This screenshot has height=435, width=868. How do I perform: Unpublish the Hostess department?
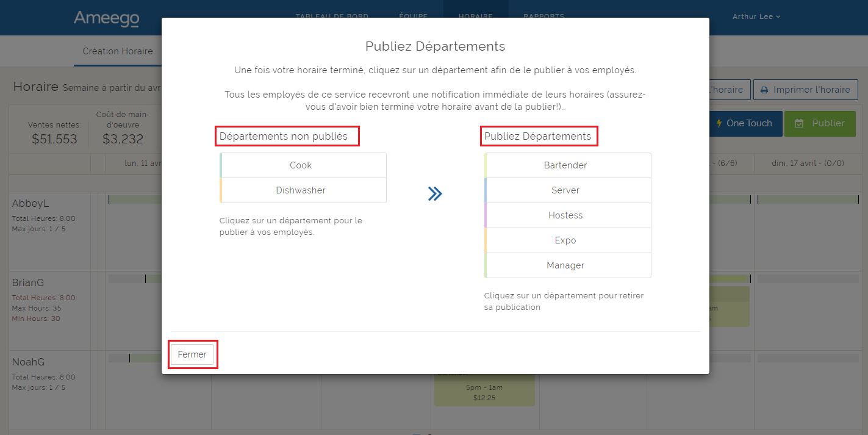[x=566, y=215]
